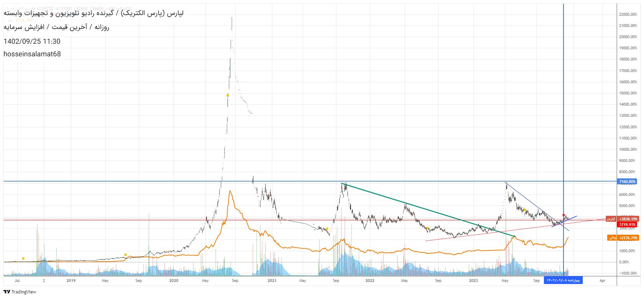This screenshot has height=298, width=644.
Task: Click the orange وملی symbol tag
Action: [x=612, y=238]
